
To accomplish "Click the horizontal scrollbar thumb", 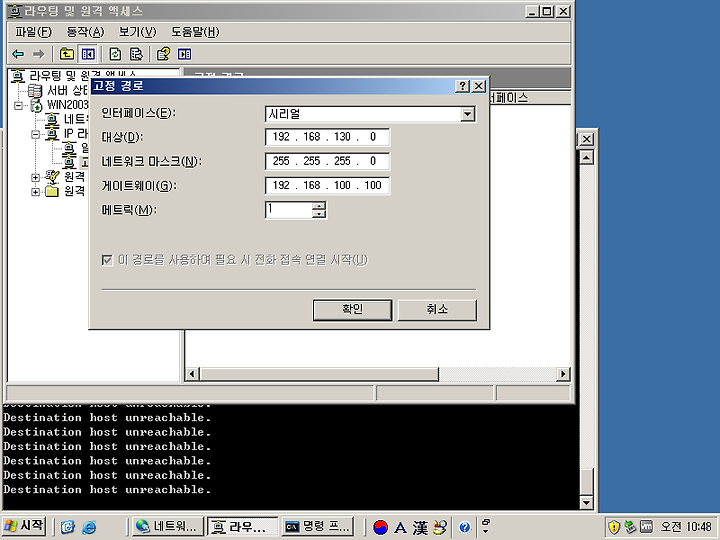I will (x=319, y=374).
